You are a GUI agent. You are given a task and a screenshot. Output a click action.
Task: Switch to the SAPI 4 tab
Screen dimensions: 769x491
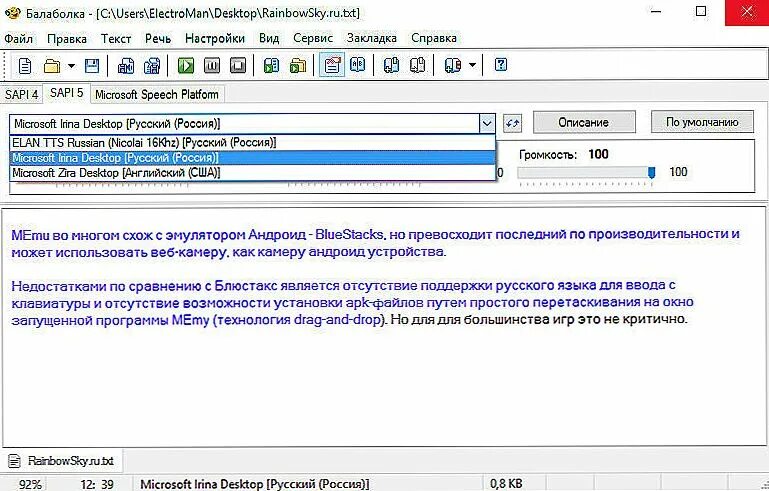pos(22,94)
